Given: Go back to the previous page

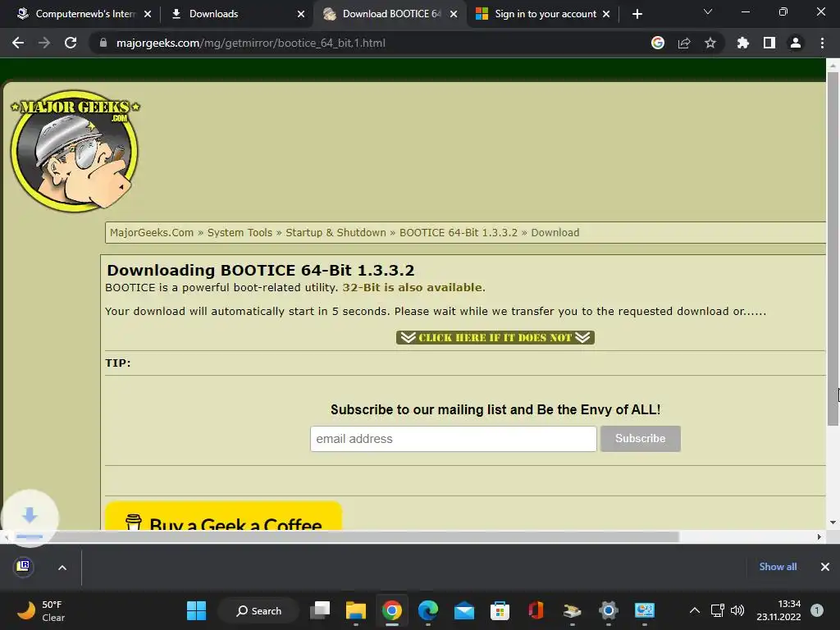Looking at the screenshot, I should point(18,43).
